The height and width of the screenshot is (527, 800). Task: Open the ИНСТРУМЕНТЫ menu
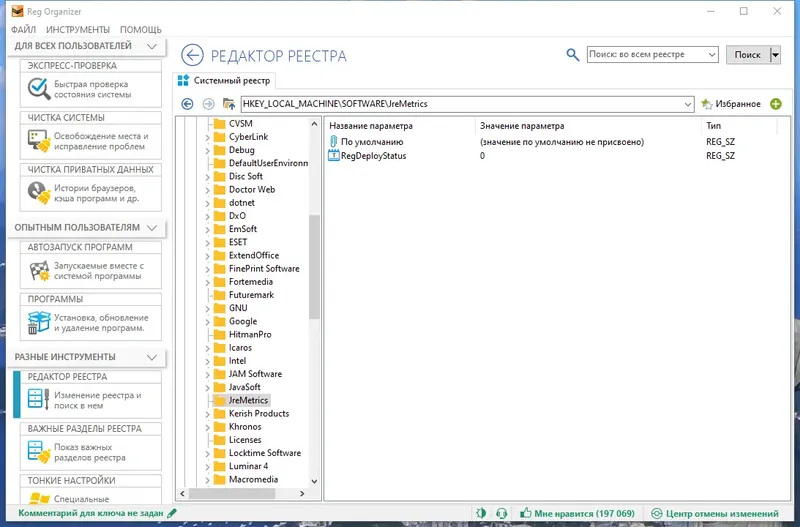(78, 30)
